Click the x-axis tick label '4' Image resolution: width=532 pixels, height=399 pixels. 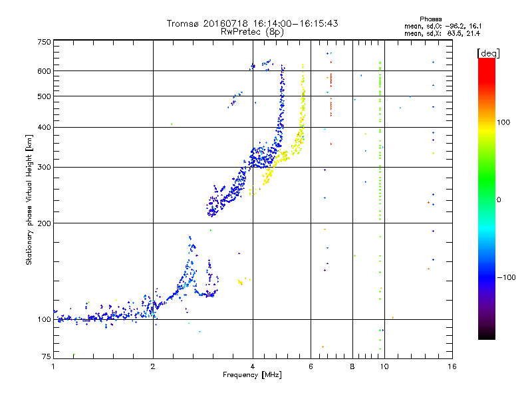(253, 366)
